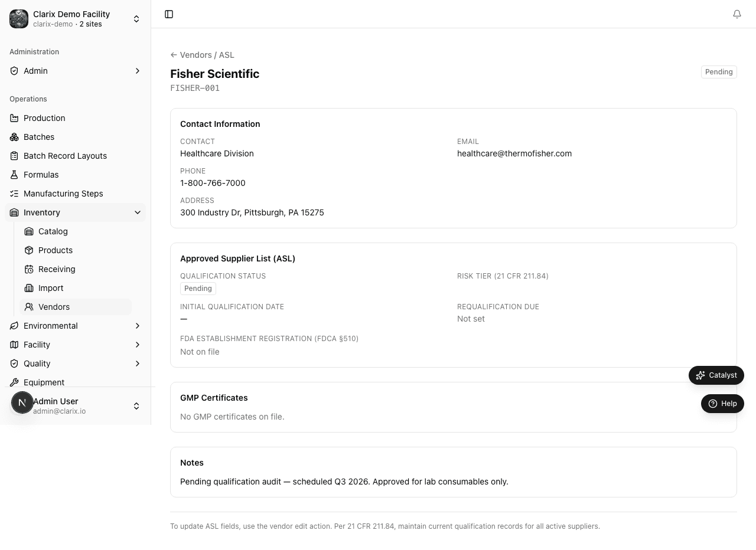Click the Manufacturing Steps checklist icon

(x=14, y=194)
